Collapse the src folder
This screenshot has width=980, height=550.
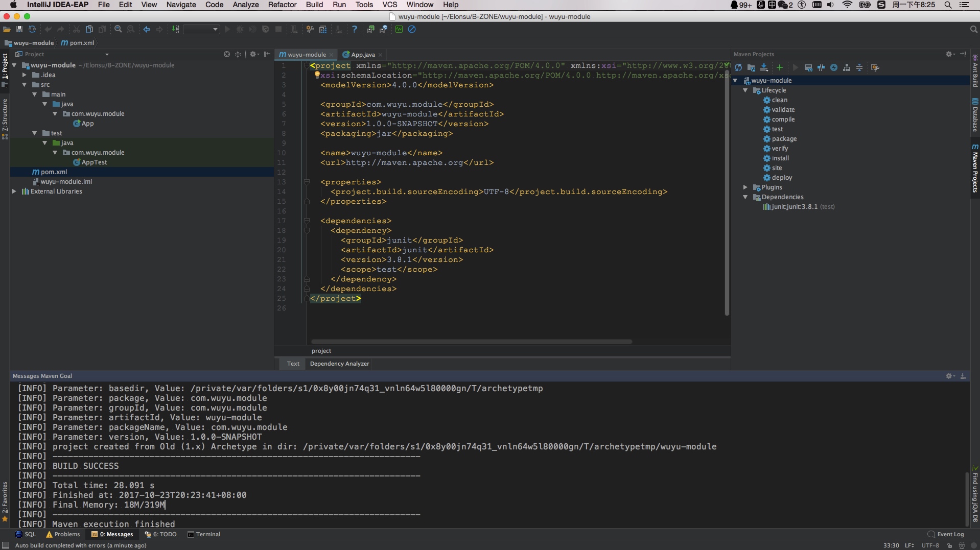24,84
